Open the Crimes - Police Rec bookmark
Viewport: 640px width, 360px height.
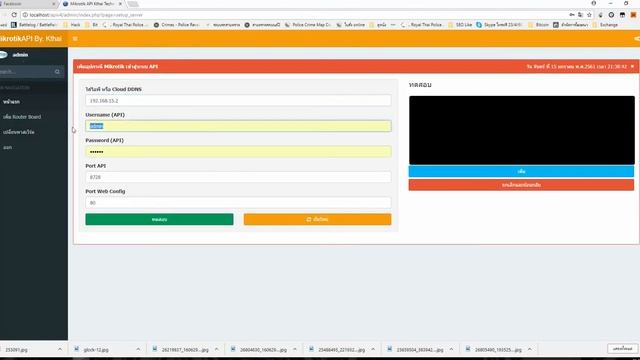177,25
